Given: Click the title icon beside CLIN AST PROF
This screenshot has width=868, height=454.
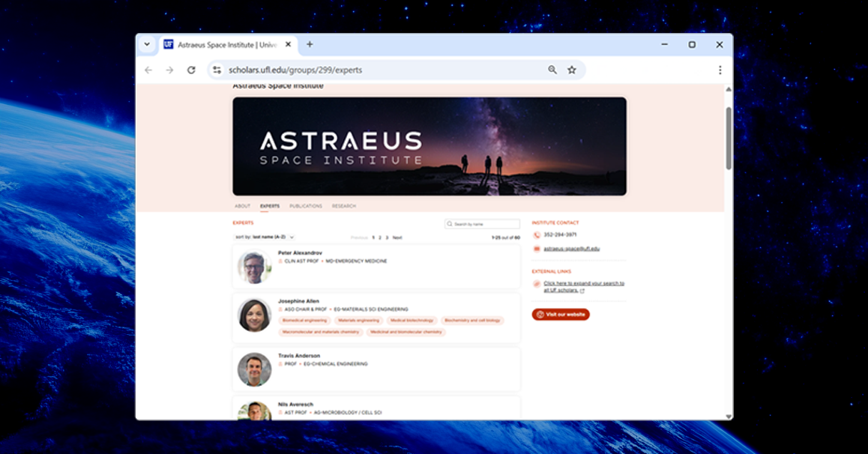Looking at the screenshot, I should pos(280,261).
